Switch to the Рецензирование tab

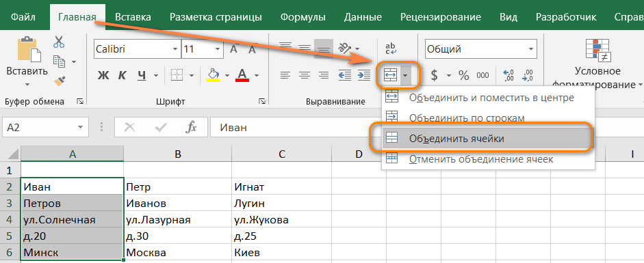[441, 17]
